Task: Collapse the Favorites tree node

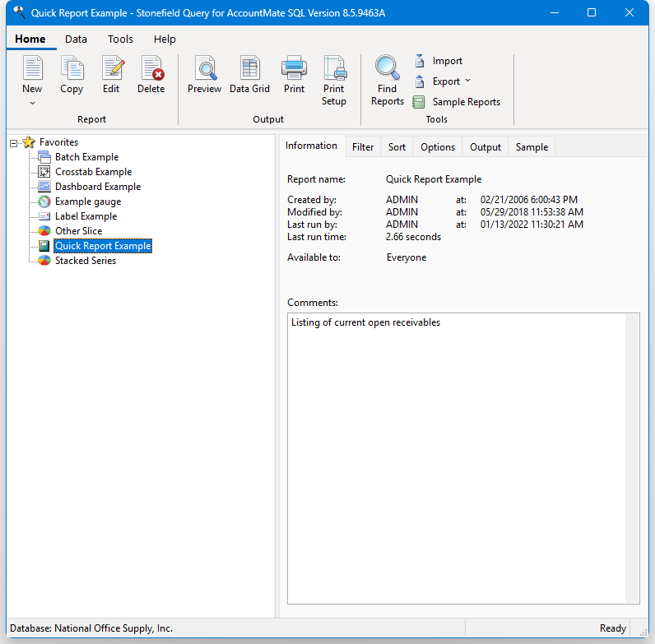Action: (13, 143)
